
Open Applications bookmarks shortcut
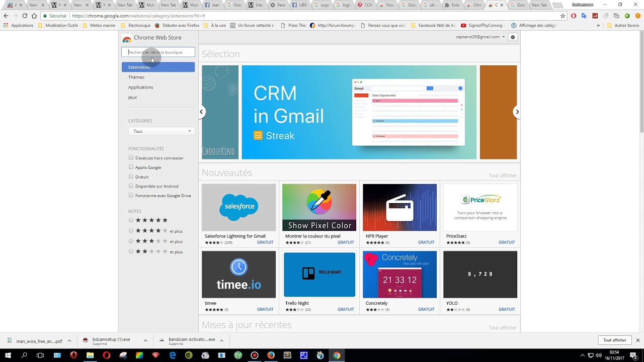click(x=18, y=25)
